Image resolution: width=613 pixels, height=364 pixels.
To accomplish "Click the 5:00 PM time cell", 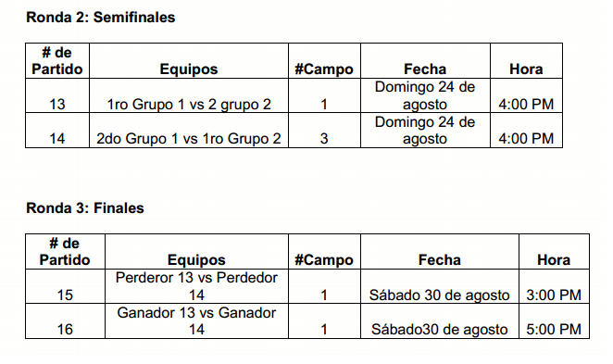I will click(x=554, y=321).
